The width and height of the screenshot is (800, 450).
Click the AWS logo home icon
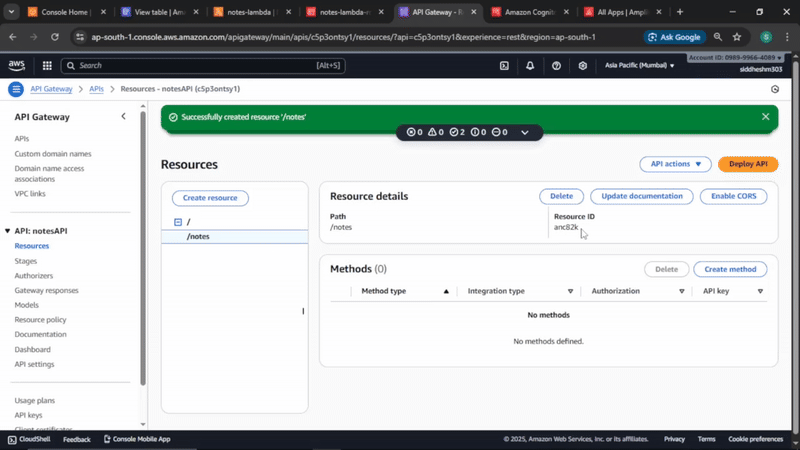(x=17, y=65)
